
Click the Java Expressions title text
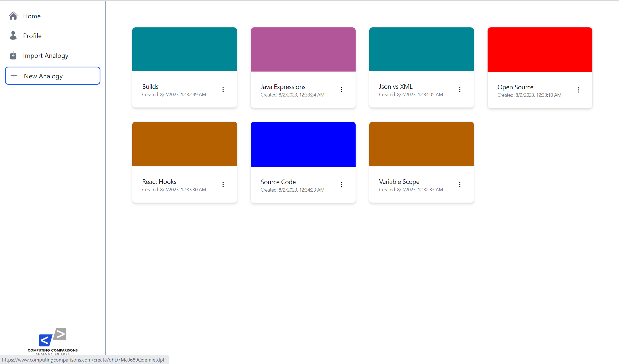pos(283,87)
